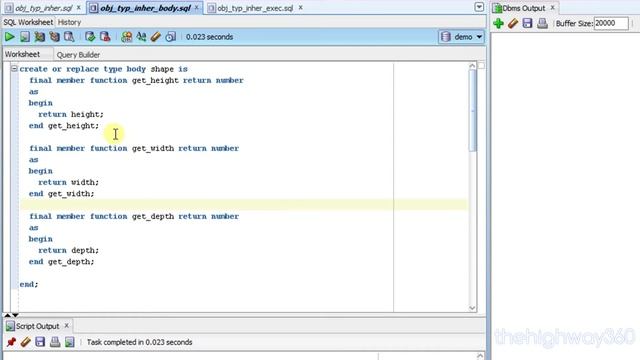Select the SQL Worksheet tab

tap(28, 22)
